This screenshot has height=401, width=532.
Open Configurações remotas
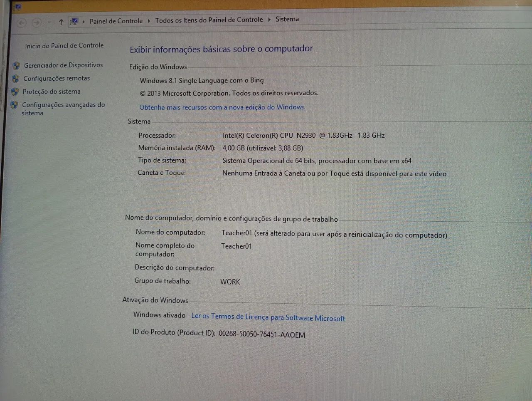tap(57, 78)
